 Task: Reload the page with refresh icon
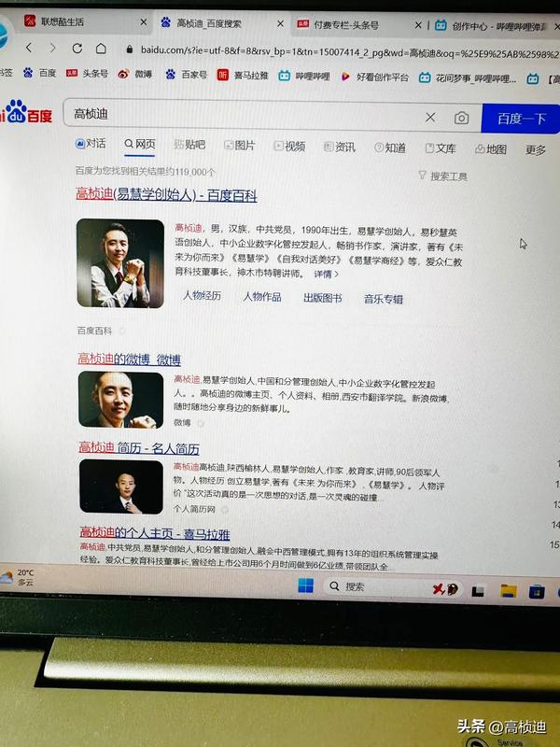click(x=77, y=49)
